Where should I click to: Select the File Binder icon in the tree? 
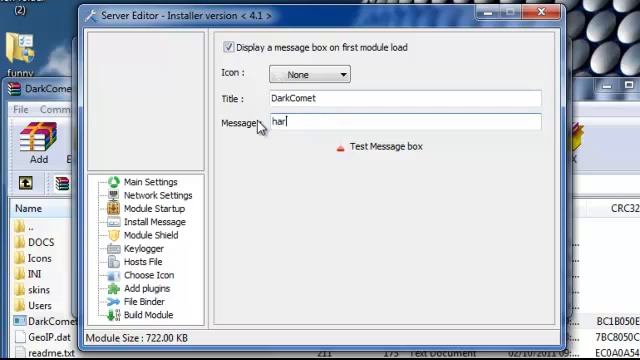(x=113, y=302)
